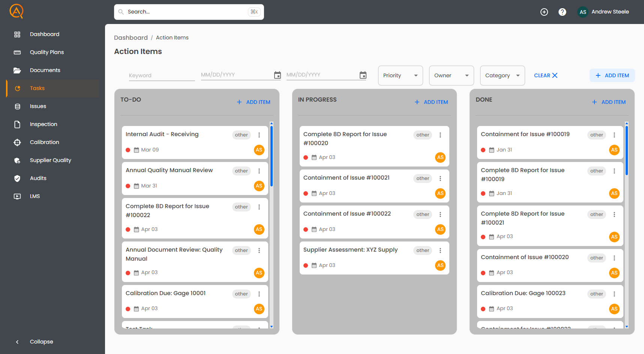Open options menu for Calibration Due: Gage 10001

(x=259, y=294)
